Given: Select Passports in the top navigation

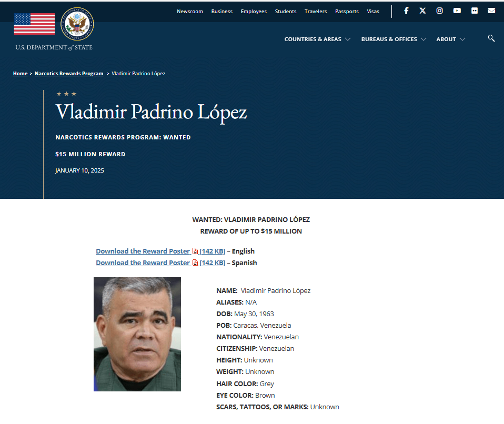Looking at the screenshot, I should tap(347, 12).
